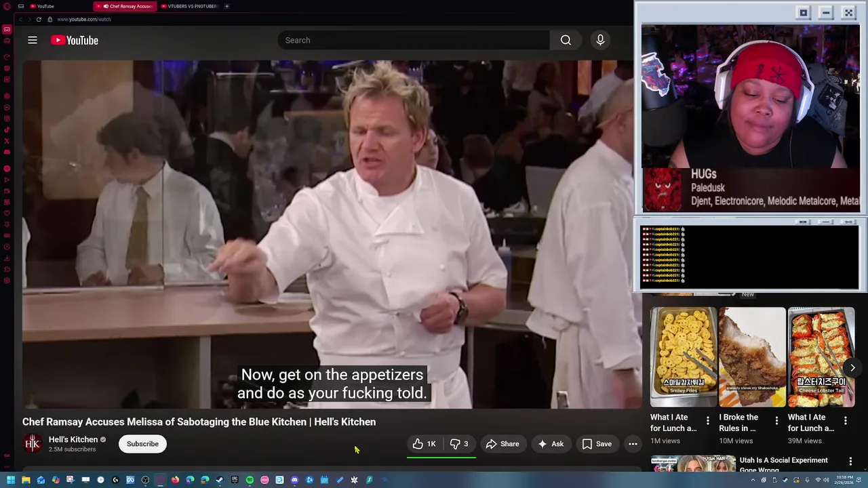Select the Chef Ramsay Accuses tab

point(124,6)
